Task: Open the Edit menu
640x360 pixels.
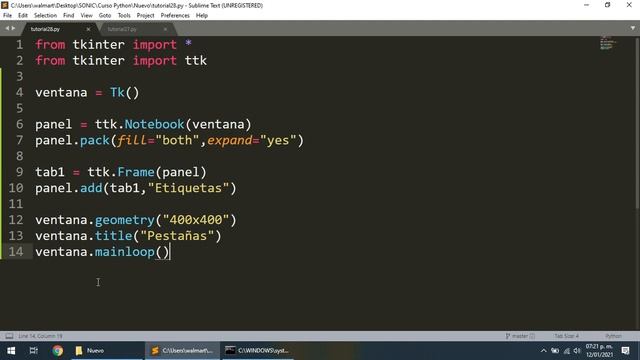Action: click(23, 16)
